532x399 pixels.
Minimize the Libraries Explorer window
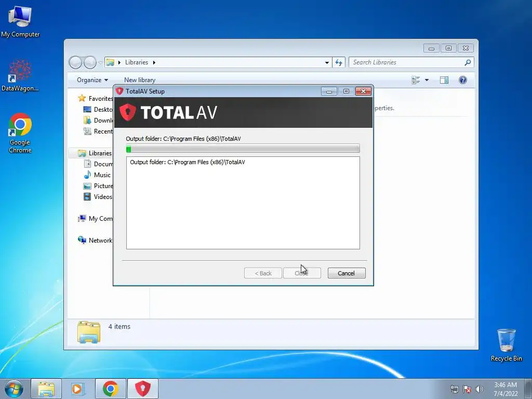tap(431, 48)
